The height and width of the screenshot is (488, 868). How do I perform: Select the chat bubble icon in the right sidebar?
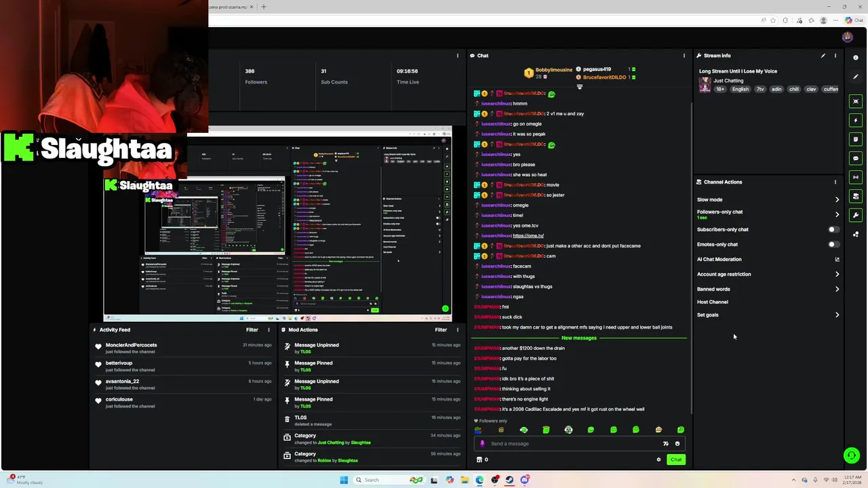pos(856,158)
